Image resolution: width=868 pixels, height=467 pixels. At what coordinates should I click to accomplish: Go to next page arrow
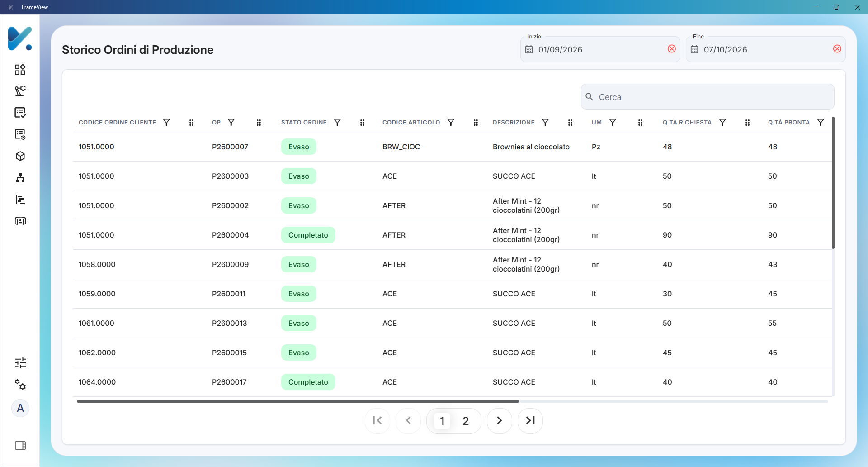click(x=499, y=421)
